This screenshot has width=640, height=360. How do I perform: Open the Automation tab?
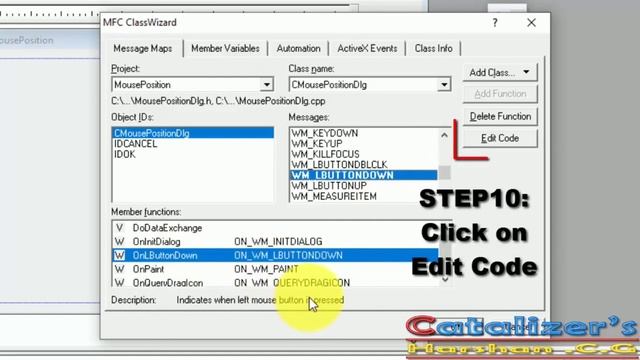[298, 48]
